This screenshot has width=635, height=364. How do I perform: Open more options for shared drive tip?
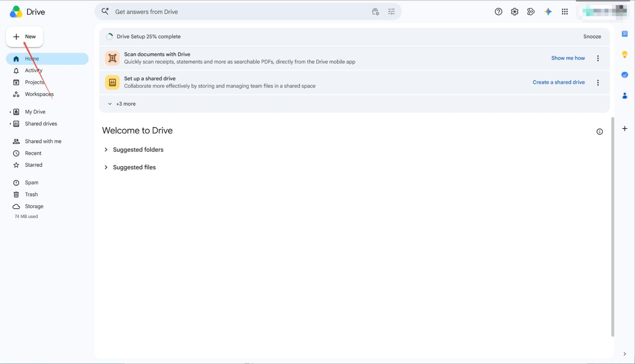[598, 83]
